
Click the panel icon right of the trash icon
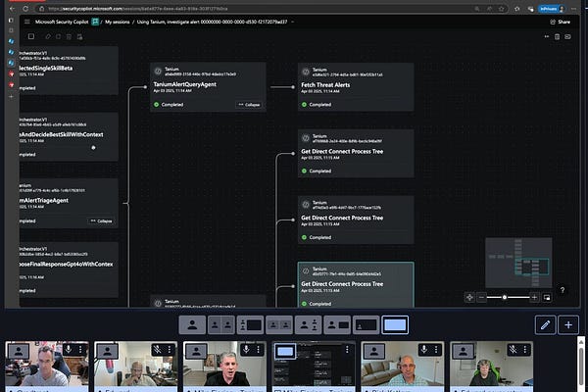pos(567,36)
